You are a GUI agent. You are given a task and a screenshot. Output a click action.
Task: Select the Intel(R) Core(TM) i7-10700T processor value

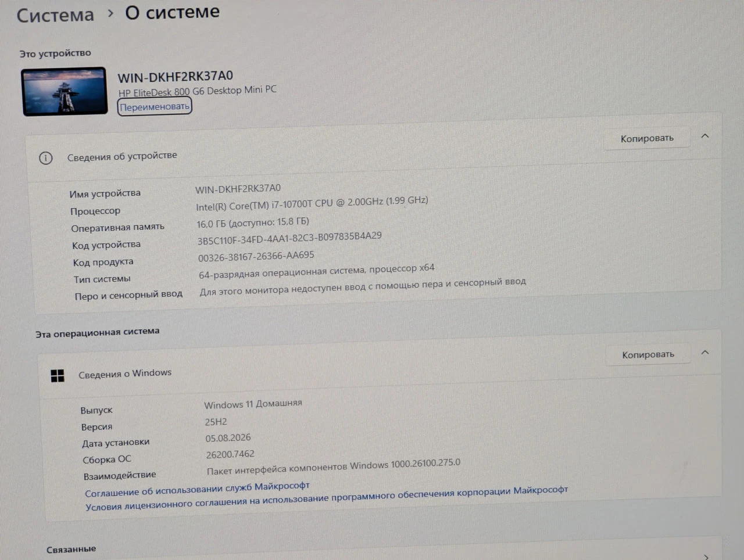coord(312,203)
